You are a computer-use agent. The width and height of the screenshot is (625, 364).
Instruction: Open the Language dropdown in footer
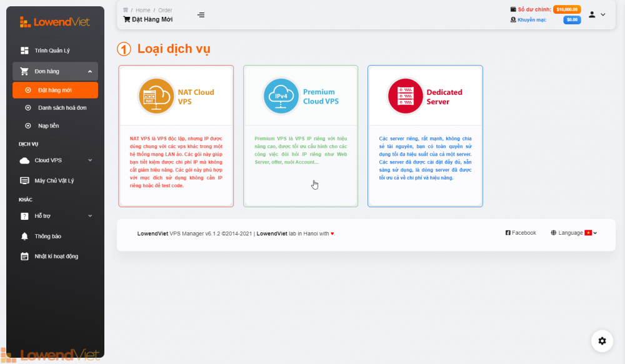(x=574, y=233)
